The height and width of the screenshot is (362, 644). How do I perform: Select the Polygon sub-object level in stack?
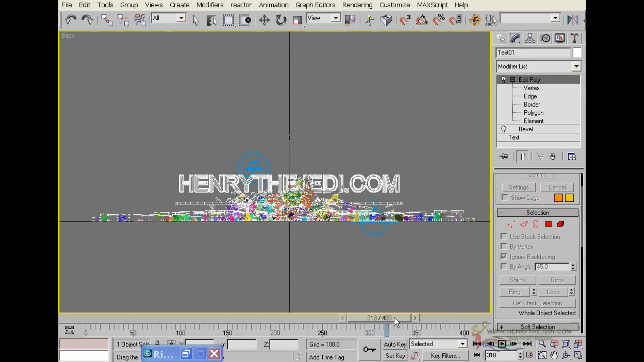(533, 113)
